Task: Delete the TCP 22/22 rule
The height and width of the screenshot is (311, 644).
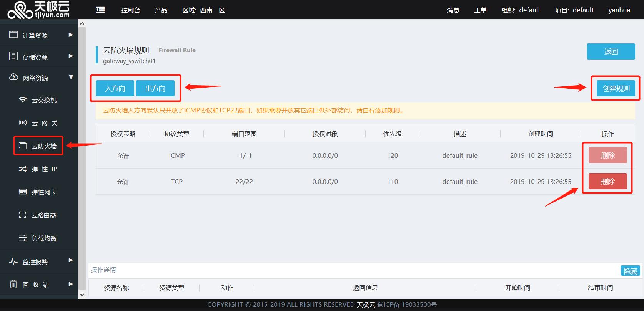Action: point(607,182)
